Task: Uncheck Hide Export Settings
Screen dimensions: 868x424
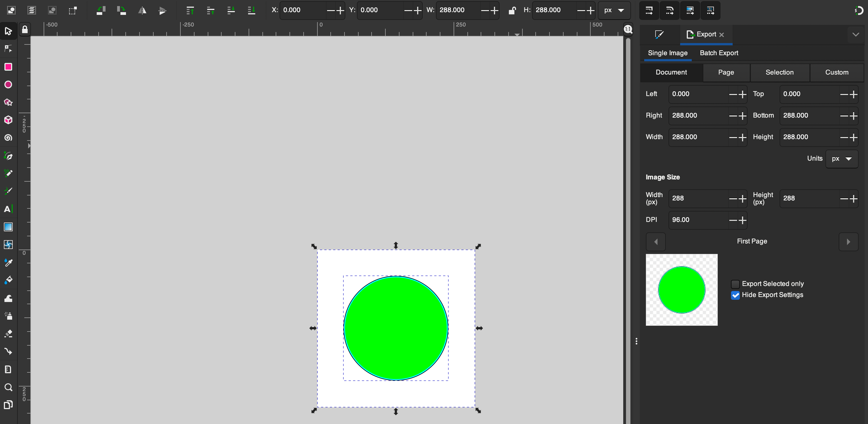Action: [735, 295]
